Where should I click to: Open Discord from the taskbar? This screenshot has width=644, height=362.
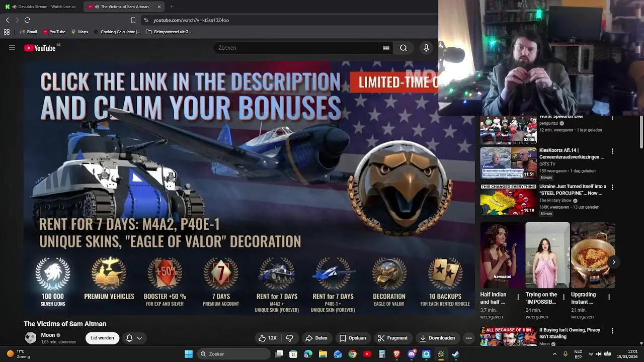412,354
